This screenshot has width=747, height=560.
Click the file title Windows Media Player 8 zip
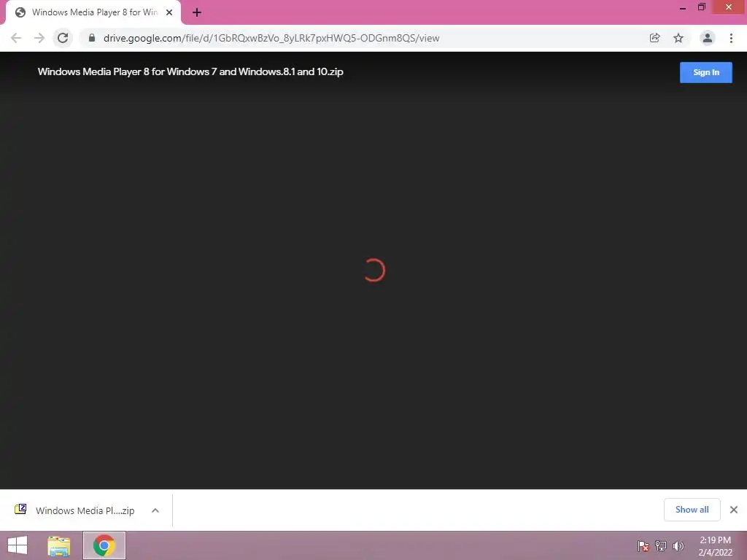(x=190, y=72)
